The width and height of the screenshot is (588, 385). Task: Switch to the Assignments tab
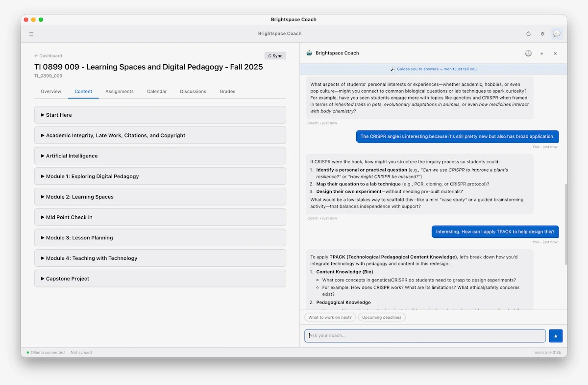click(119, 91)
